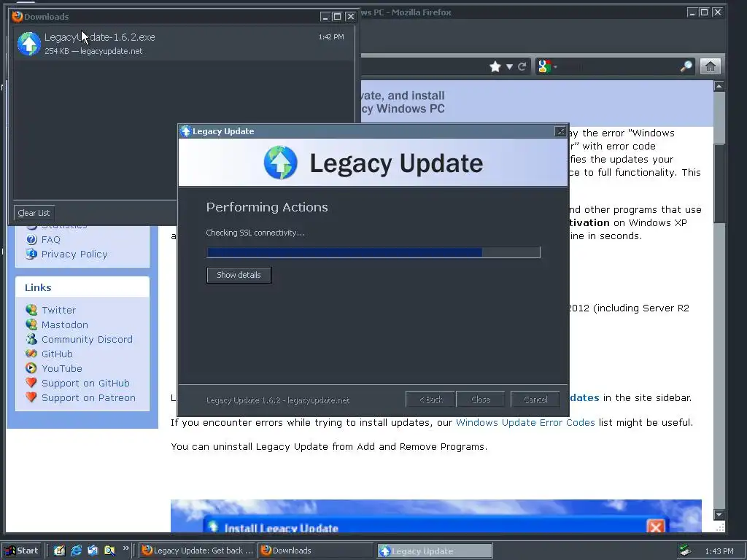Image resolution: width=747 pixels, height=560 pixels.
Task: Click the disabled Back button in installer
Action: click(431, 399)
